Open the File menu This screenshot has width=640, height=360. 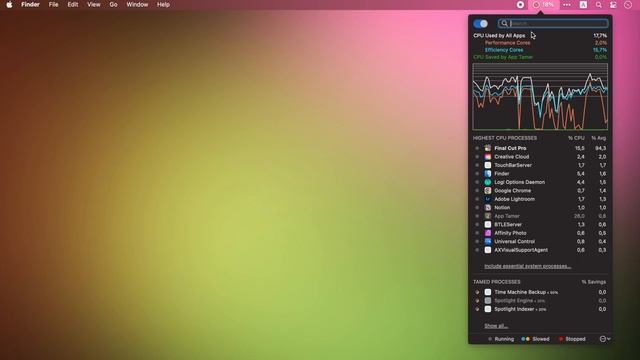[x=53, y=5]
